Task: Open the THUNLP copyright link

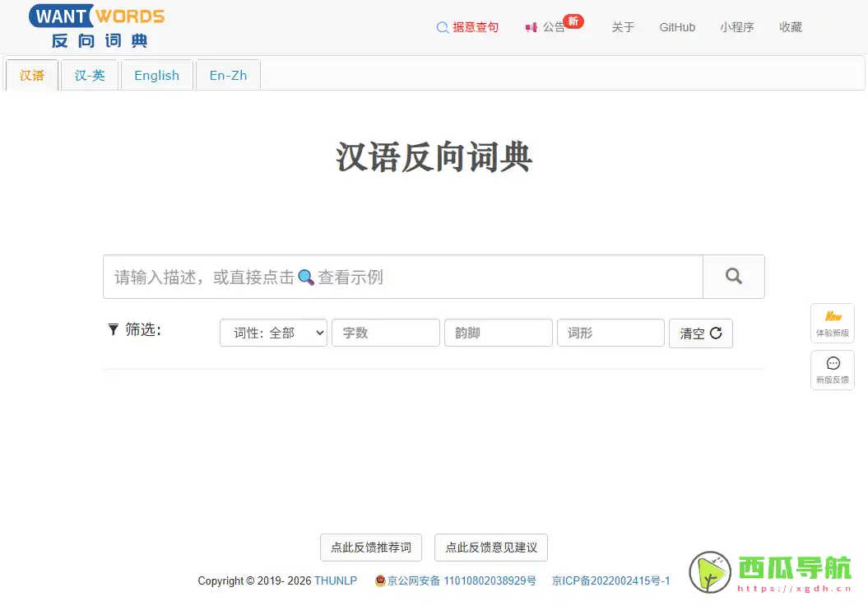Action: (335, 580)
